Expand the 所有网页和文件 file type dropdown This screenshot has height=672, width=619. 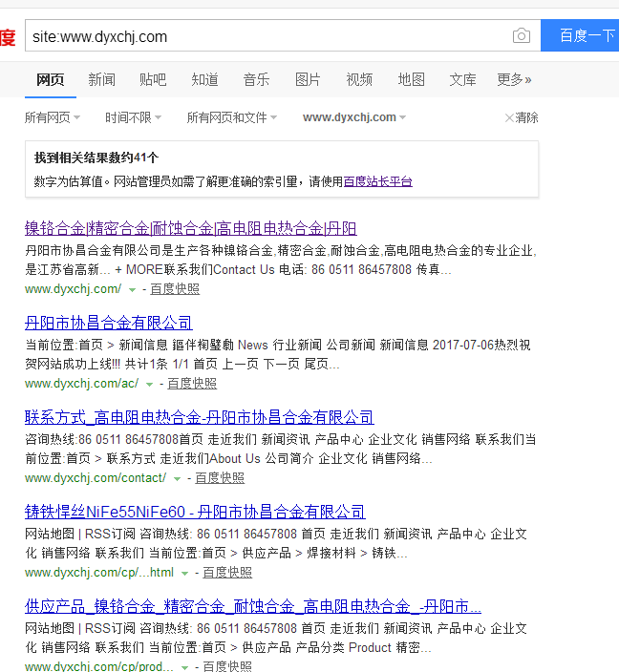pos(231,117)
